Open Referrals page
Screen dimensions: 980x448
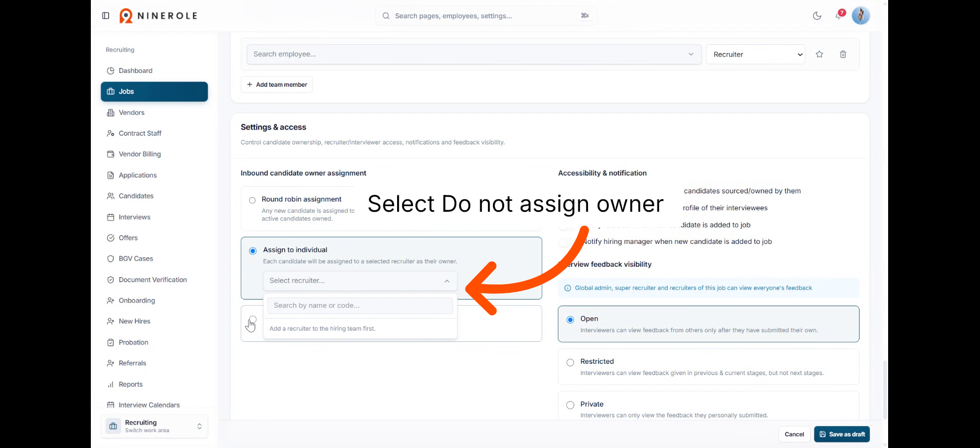click(154, 363)
